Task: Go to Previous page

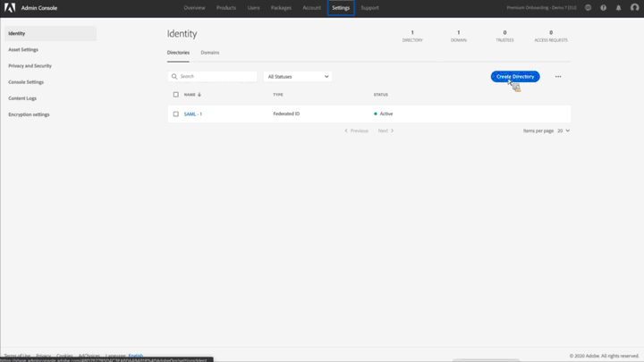Action: coord(356,130)
